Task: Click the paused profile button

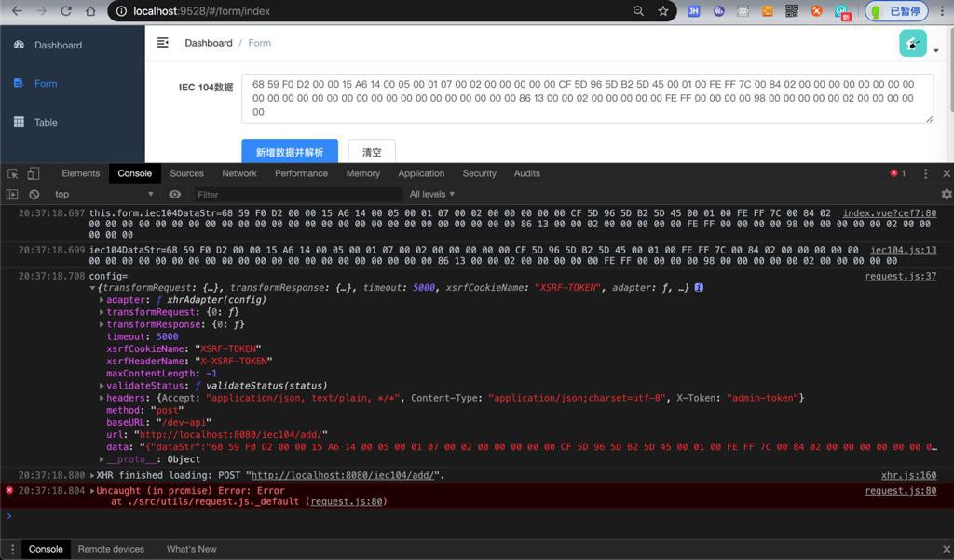Action: [897, 11]
